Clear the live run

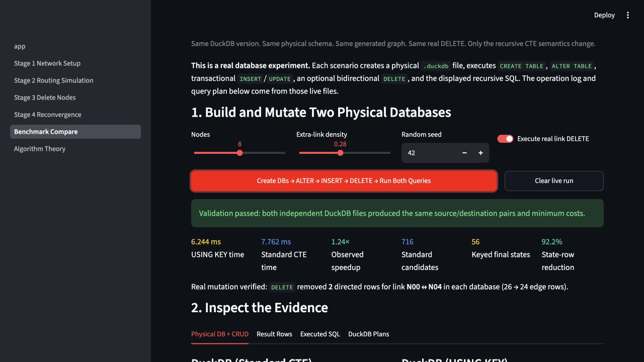pos(554,181)
